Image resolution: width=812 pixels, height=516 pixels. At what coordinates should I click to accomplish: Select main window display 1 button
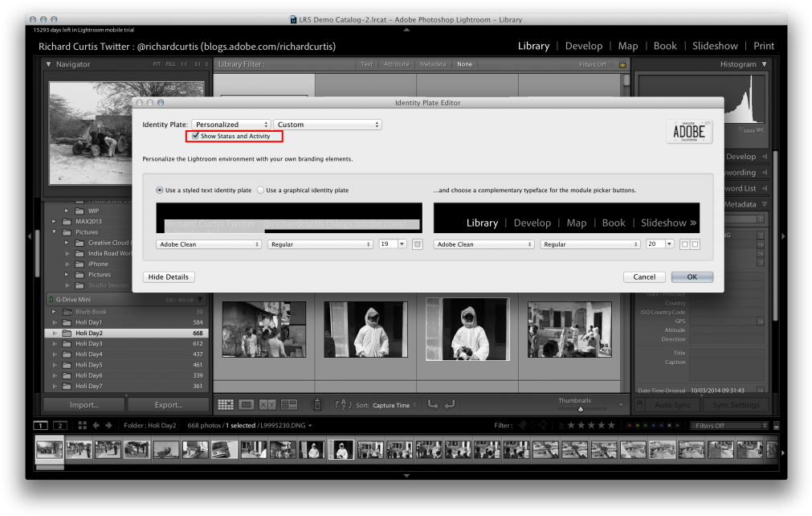click(40, 425)
